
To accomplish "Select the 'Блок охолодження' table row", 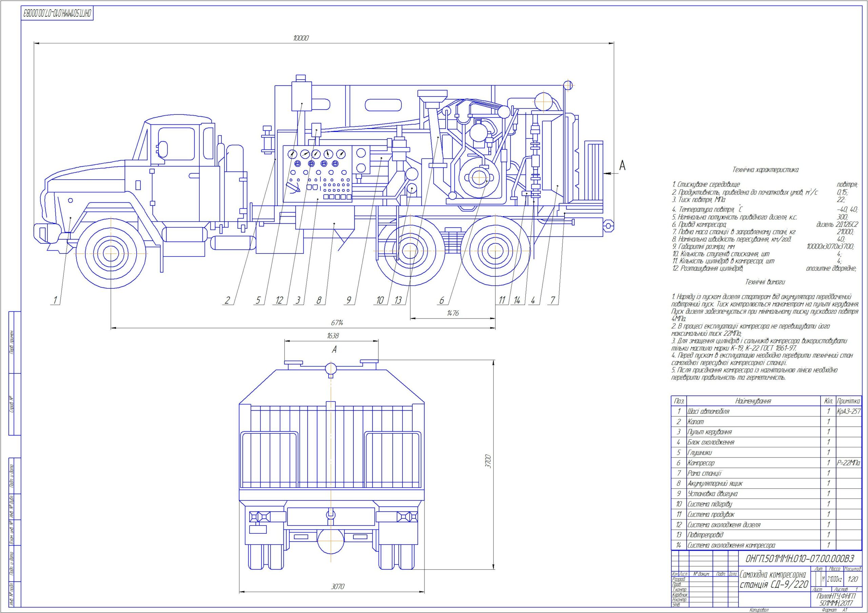I will pos(766,443).
